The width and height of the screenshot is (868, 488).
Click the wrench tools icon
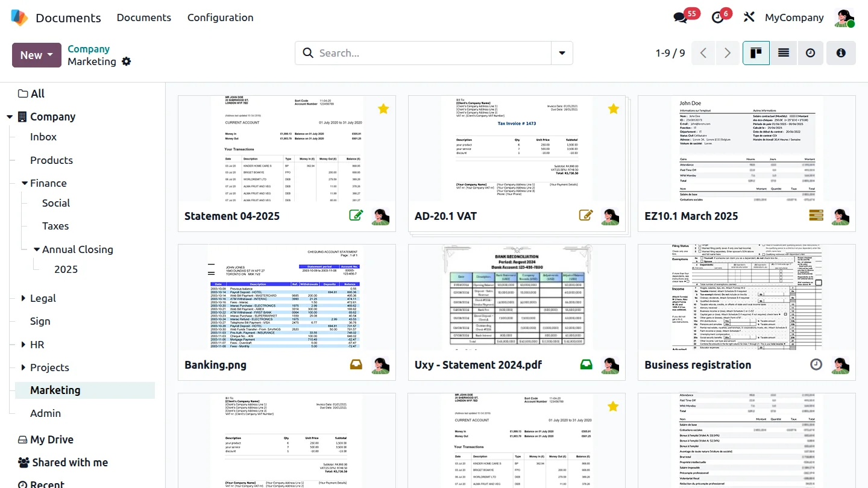click(x=749, y=17)
